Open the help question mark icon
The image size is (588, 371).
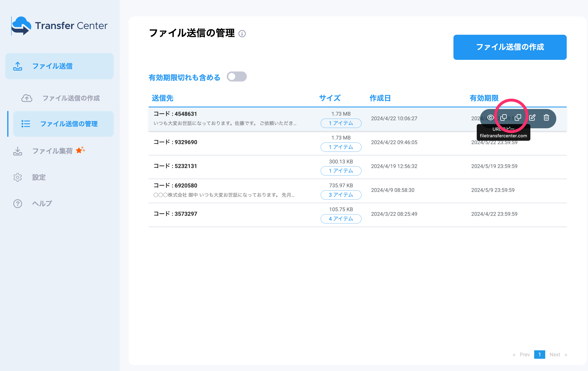(17, 203)
